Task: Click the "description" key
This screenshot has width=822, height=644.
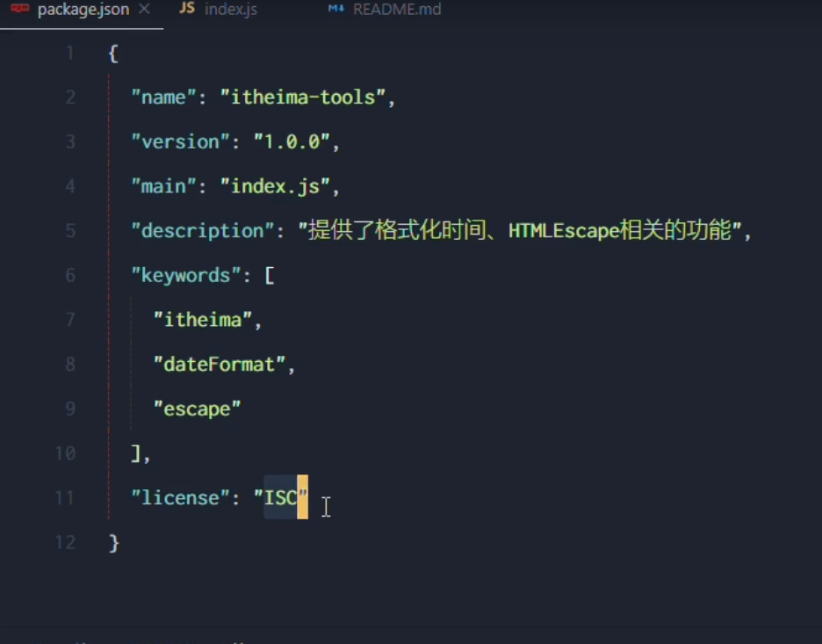Action: [x=202, y=231]
